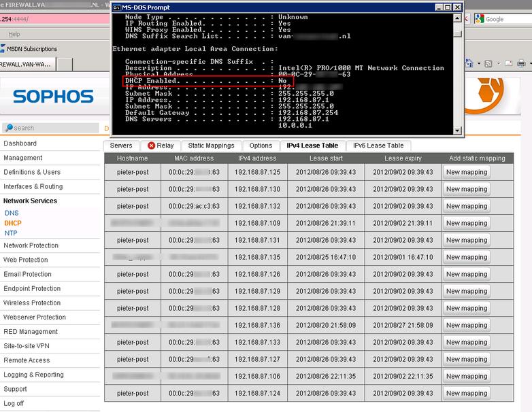
Task: Click the printer icon in browser toolbar
Action: tap(521, 63)
